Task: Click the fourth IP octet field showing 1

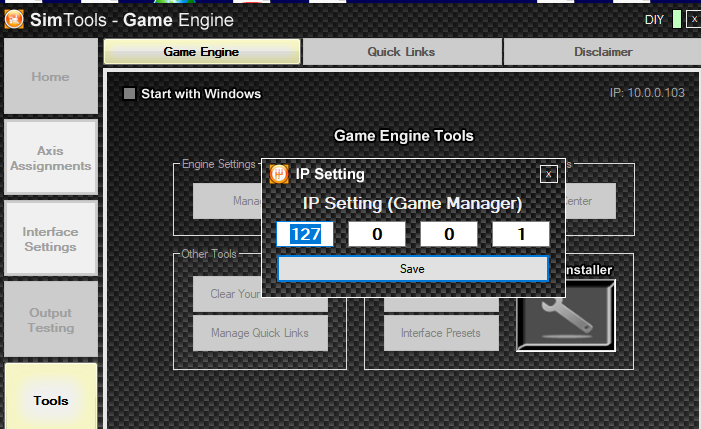Action: point(521,234)
